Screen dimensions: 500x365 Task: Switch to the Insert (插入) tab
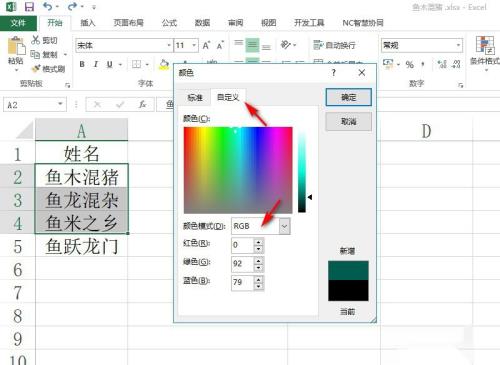click(88, 23)
